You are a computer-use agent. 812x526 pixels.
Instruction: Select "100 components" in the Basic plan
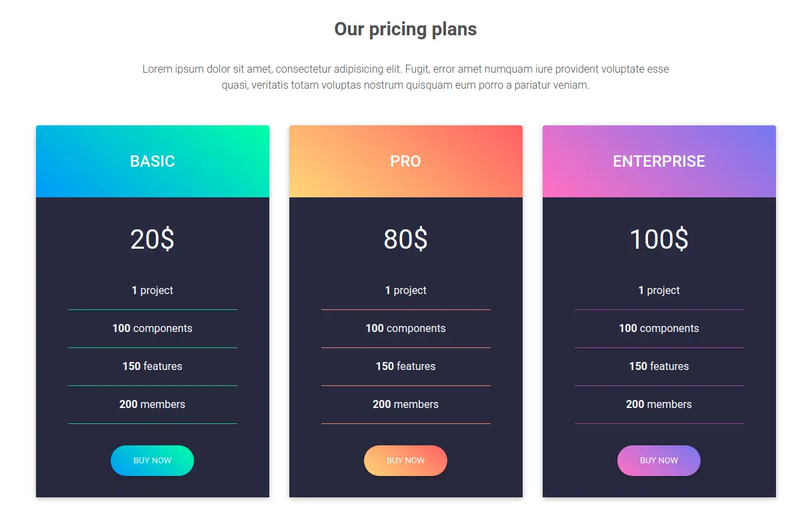click(153, 329)
